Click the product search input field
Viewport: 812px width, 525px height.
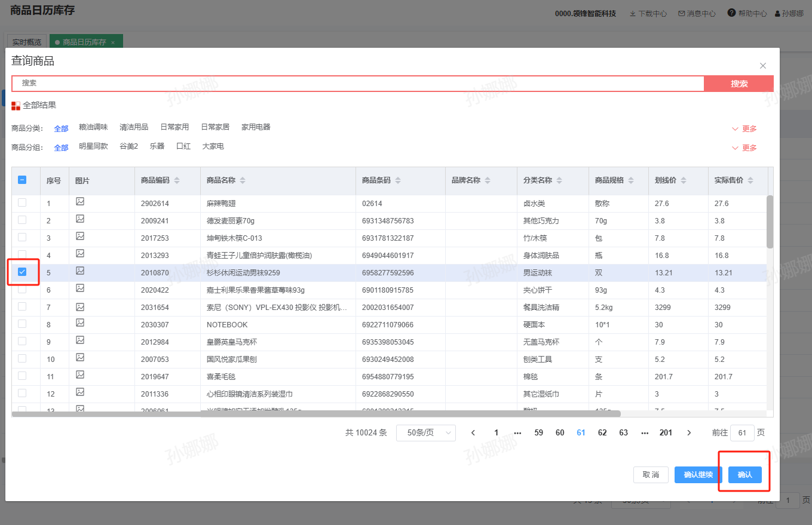[357, 84]
